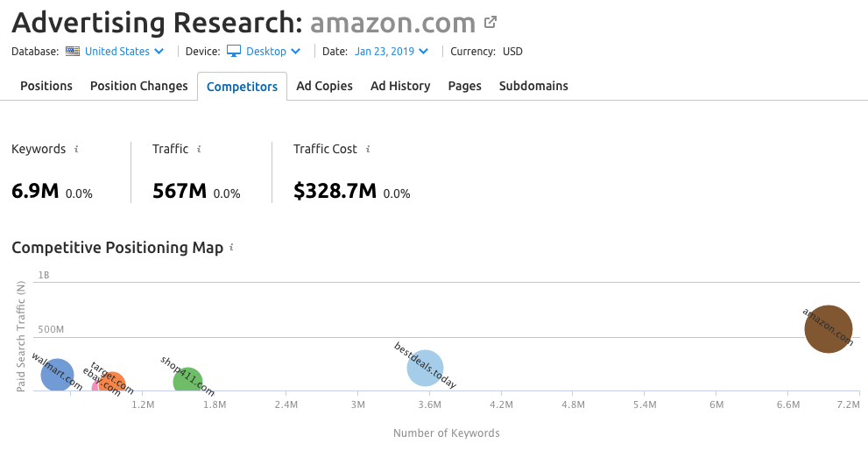
Task: Click the brown amazon.com bubble
Action: pyautogui.click(x=829, y=328)
